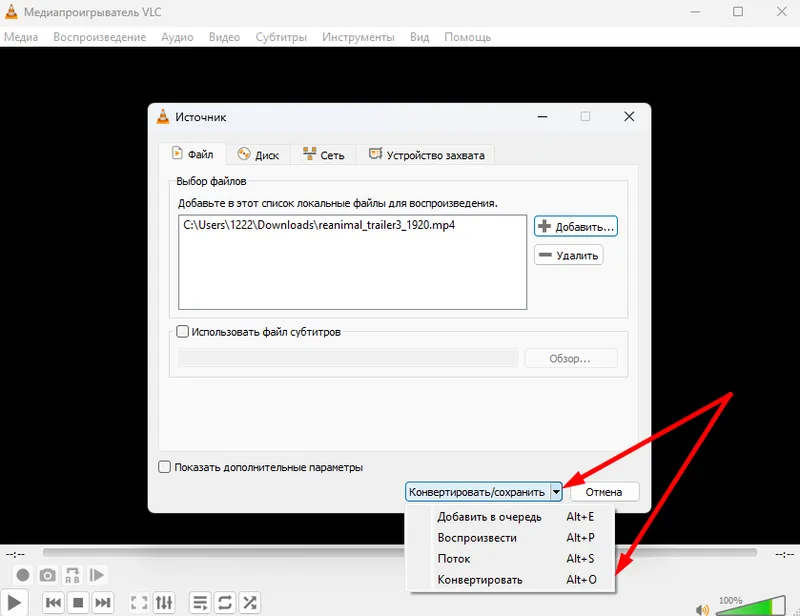800x616 pixels.
Task: Click the Конвертировать/сохранить button
Action: tap(478, 492)
